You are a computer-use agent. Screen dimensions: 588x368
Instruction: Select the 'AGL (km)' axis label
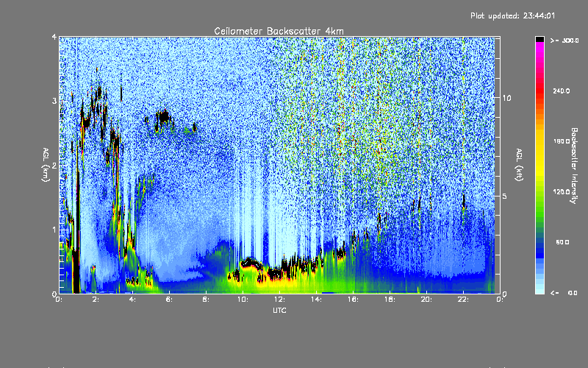click(46, 165)
